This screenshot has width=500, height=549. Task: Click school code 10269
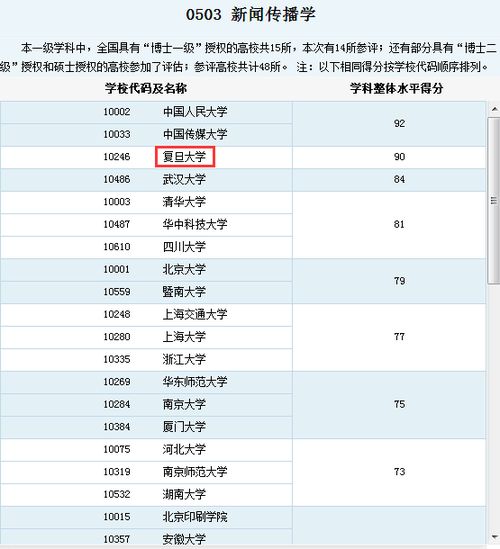[117, 382]
